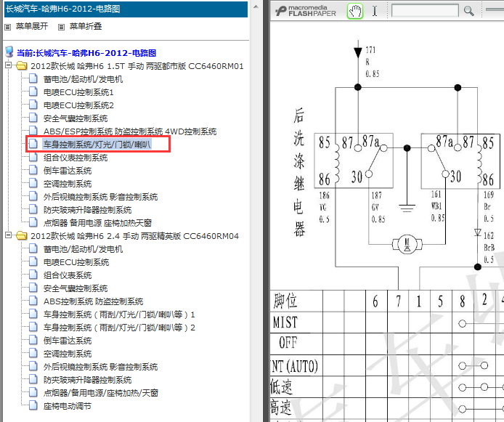
Task: Open 电喷ECU控制系统1 page
Action: [x=78, y=92]
